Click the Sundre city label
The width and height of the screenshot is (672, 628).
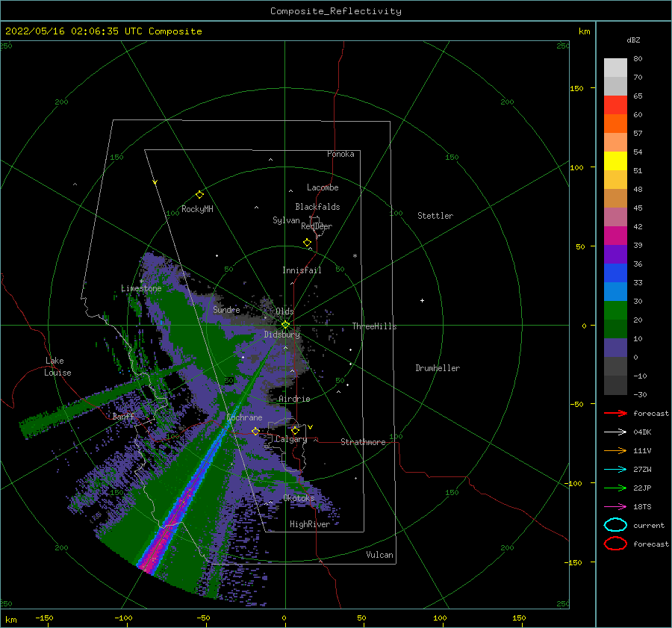(226, 309)
